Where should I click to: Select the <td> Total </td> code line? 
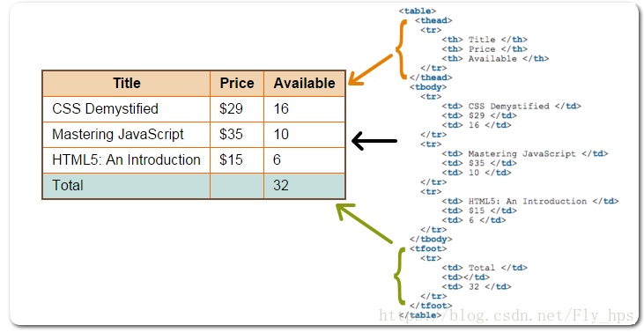tap(485, 268)
